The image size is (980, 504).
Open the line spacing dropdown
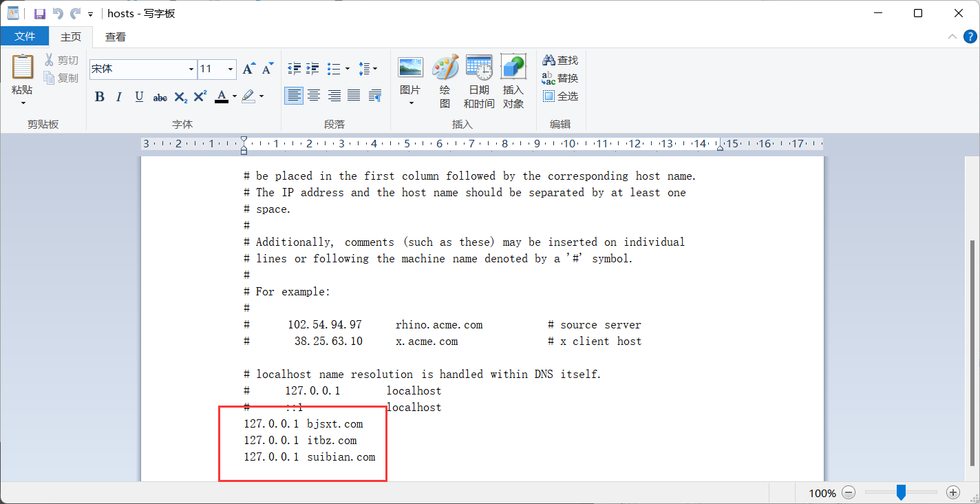[368, 69]
